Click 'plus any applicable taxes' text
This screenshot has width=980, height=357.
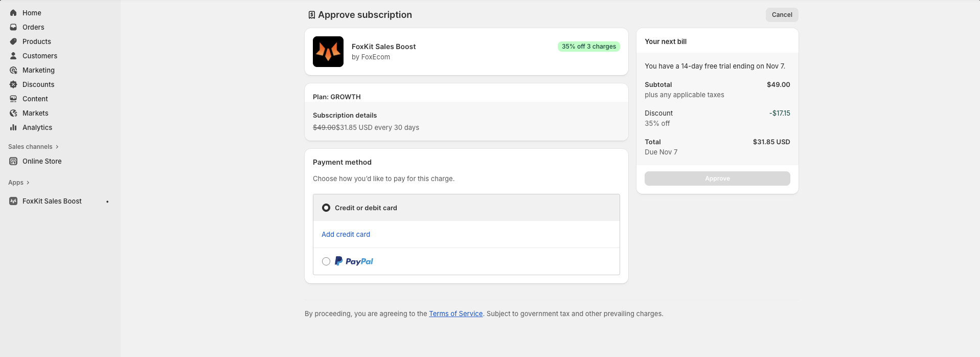(684, 95)
